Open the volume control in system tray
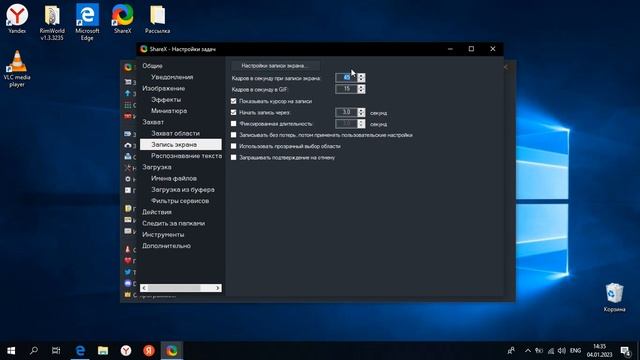 tap(562, 351)
